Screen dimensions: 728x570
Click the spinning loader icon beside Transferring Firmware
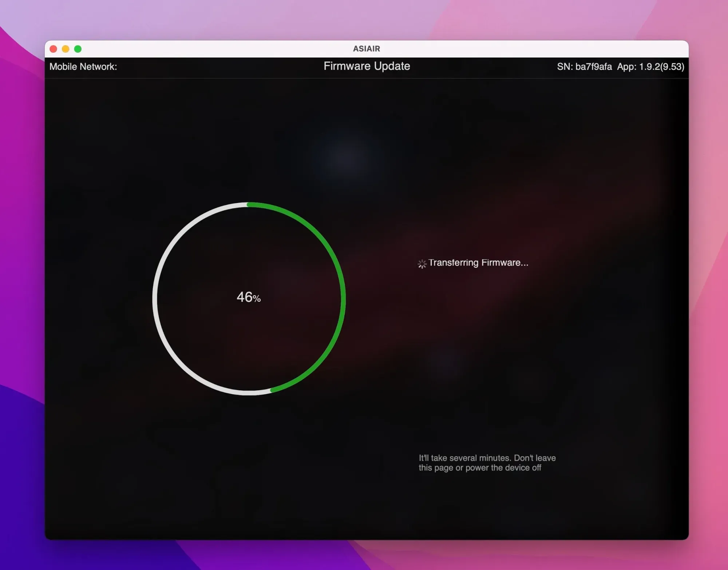(x=422, y=264)
